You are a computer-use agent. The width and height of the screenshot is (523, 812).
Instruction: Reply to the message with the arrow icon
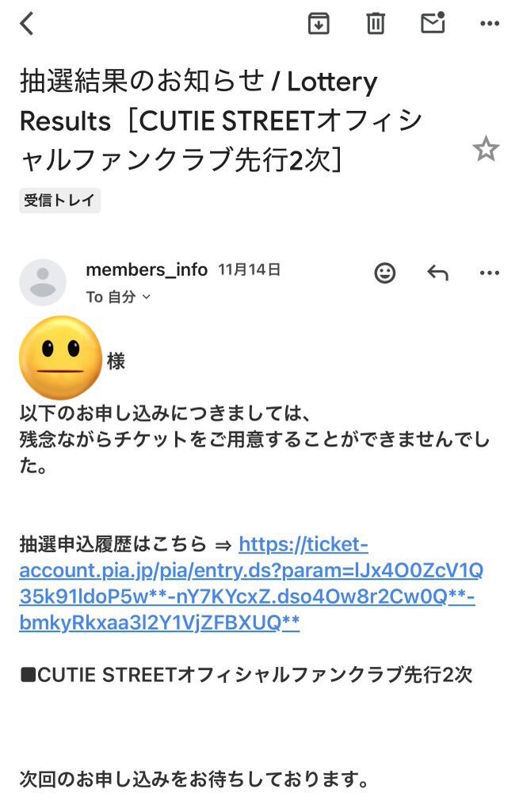(437, 274)
